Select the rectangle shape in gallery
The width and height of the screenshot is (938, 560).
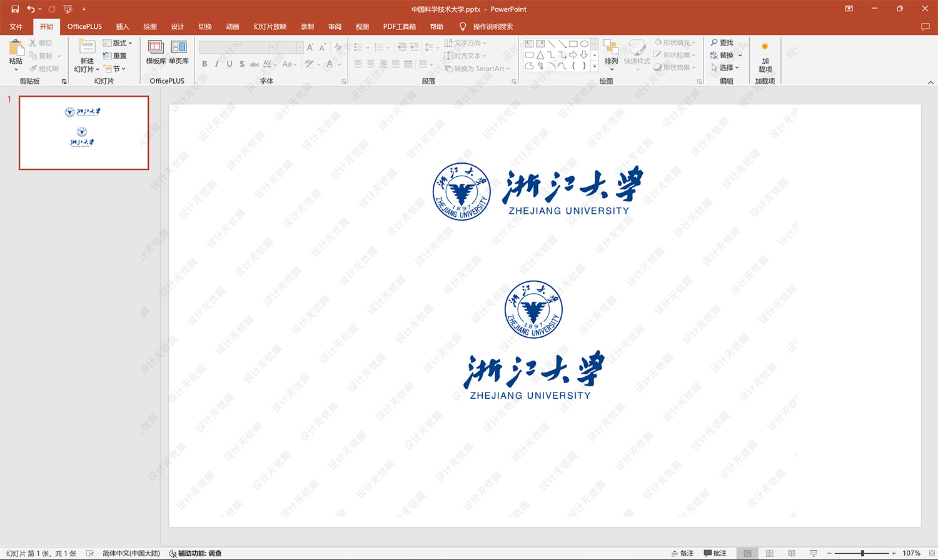[x=573, y=44]
